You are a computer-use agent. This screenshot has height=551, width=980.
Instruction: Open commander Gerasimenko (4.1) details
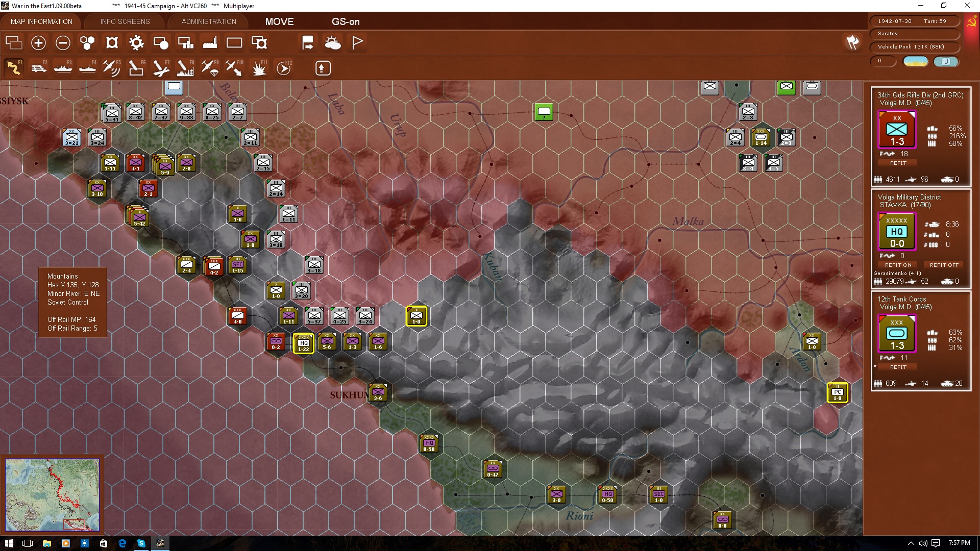click(897, 273)
